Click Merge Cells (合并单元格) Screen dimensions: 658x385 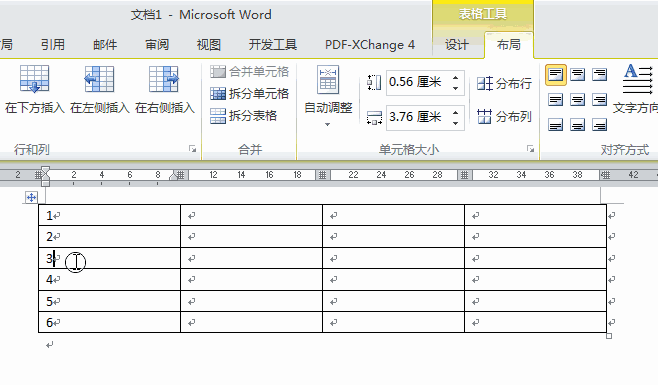pos(249,72)
